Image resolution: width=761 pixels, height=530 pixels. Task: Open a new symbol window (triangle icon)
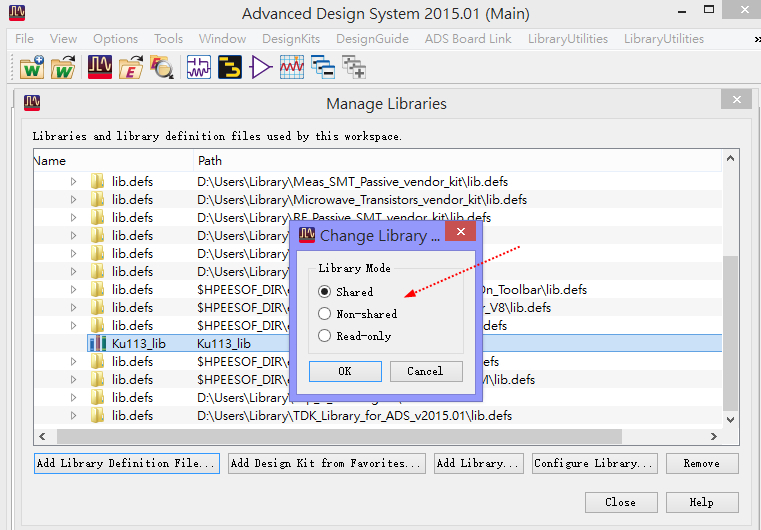click(261, 67)
